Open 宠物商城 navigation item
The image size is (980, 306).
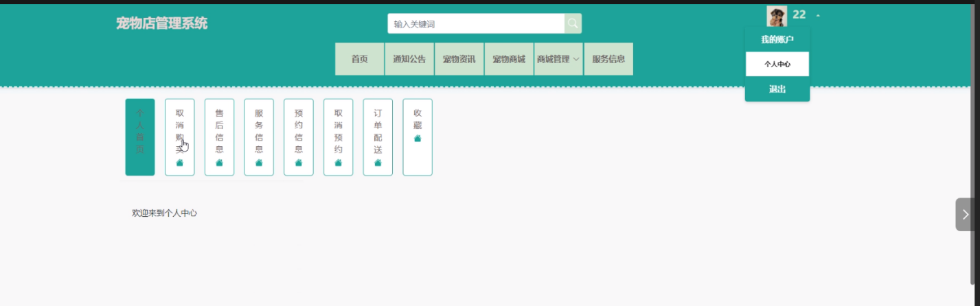(x=509, y=59)
